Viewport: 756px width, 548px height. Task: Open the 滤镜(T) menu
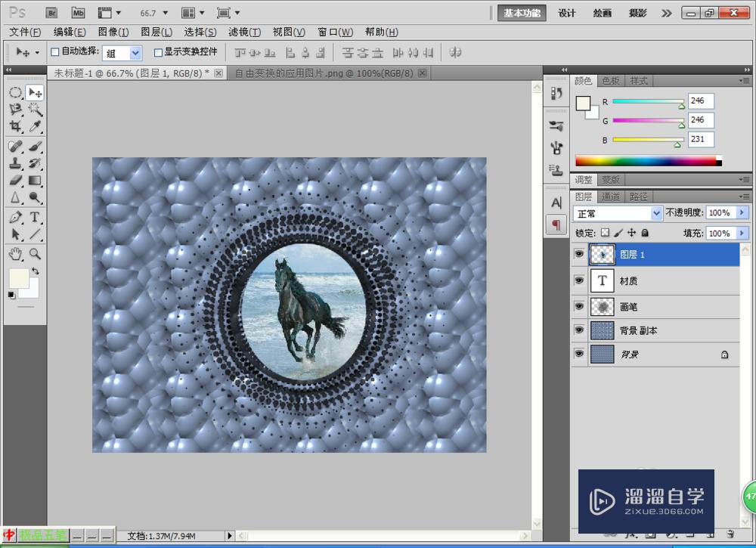tap(244, 32)
